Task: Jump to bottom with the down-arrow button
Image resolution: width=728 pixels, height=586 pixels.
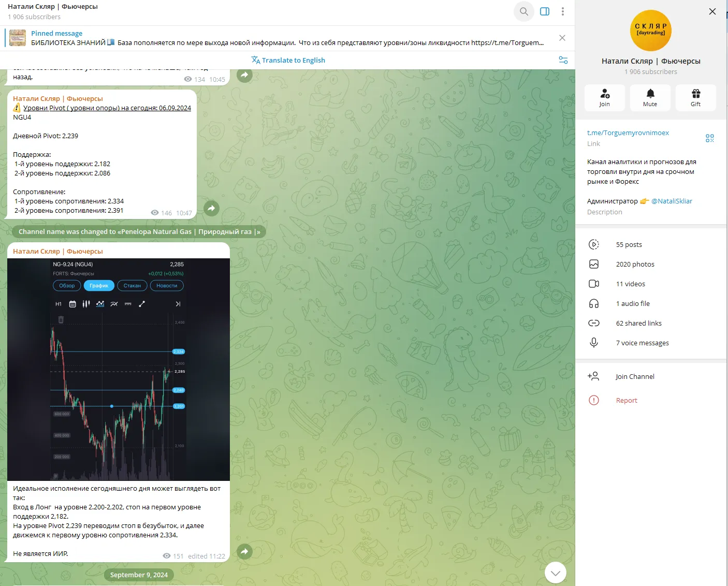Action: (556, 573)
